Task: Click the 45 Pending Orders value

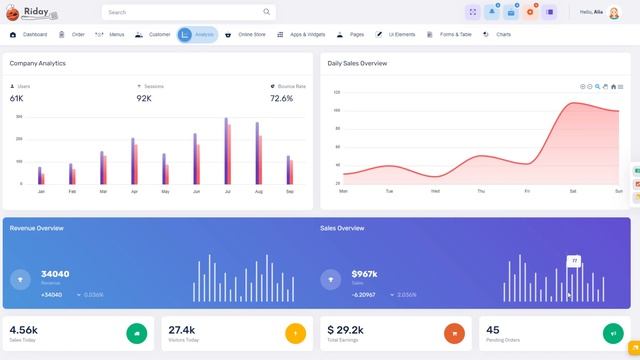Action: click(493, 330)
